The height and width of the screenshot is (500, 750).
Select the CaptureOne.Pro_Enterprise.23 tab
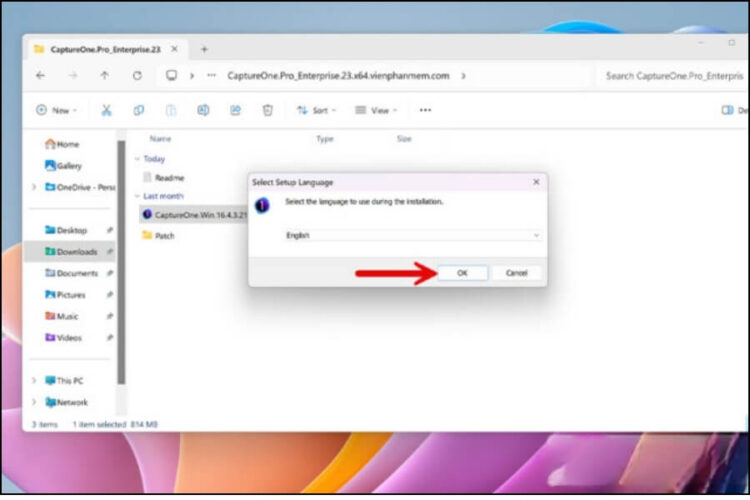pos(105,49)
